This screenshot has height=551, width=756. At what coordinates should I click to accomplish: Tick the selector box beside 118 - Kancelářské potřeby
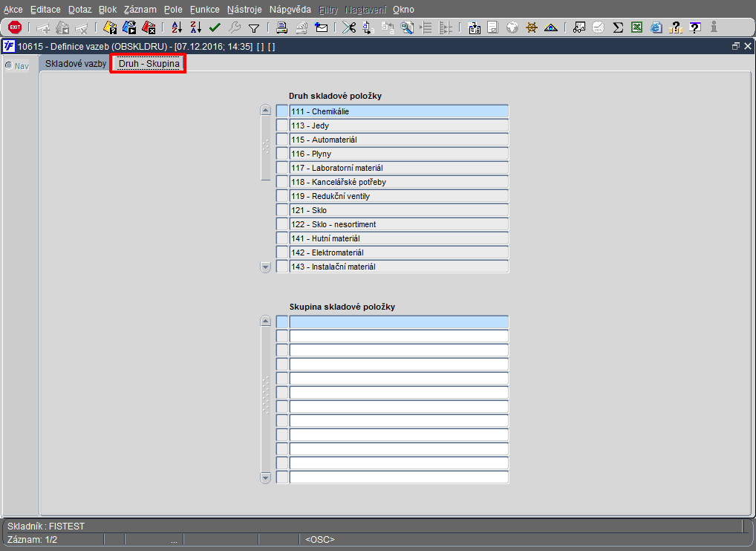pyautogui.click(x=282, y=182)
